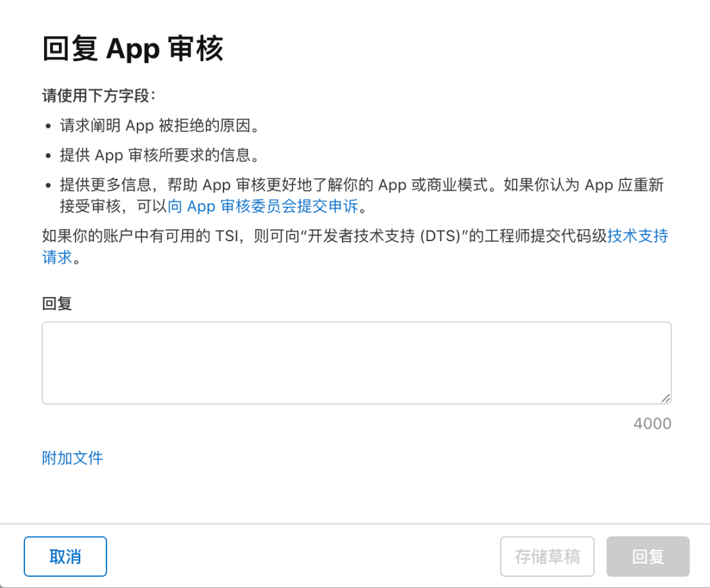Click the 提供更多信息 bullet sentence
Viewport: 710px width, 588px height.
click(362, 196)
